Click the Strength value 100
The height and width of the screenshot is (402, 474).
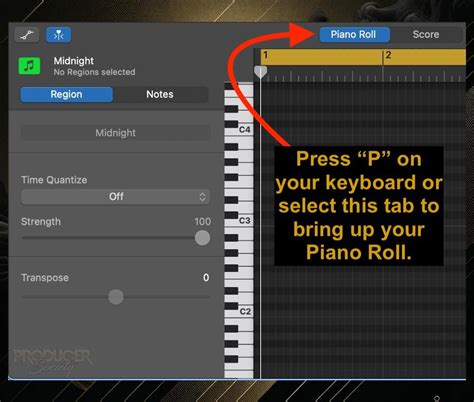pyautogui.click(x=202, y=222)
